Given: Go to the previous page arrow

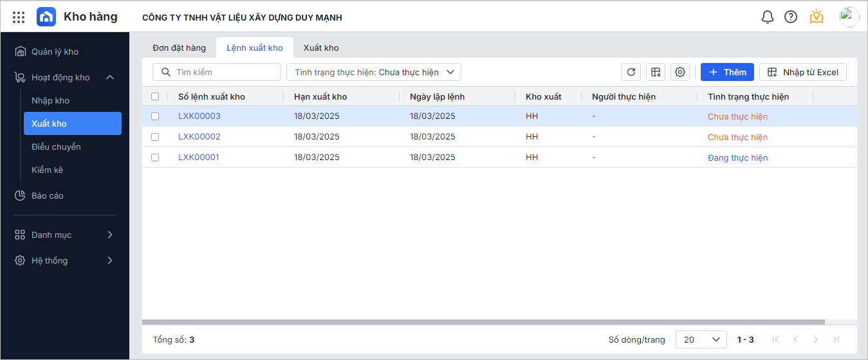Looking at the screenshot, I should coord(796,339).
